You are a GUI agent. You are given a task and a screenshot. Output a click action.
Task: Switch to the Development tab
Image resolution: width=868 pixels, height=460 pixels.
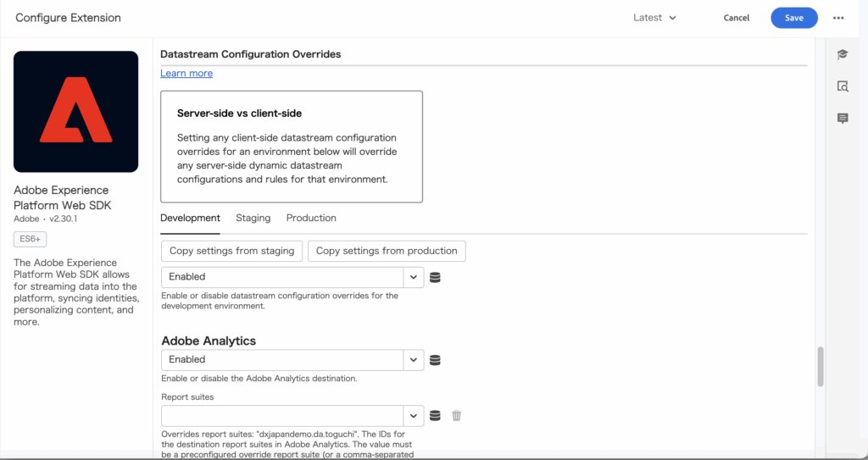coord(190,218)
